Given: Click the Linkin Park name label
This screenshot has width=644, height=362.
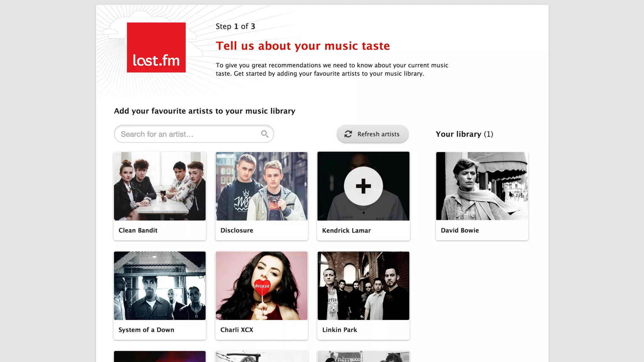Looking at the screenshot, I should tap(340, 330).
